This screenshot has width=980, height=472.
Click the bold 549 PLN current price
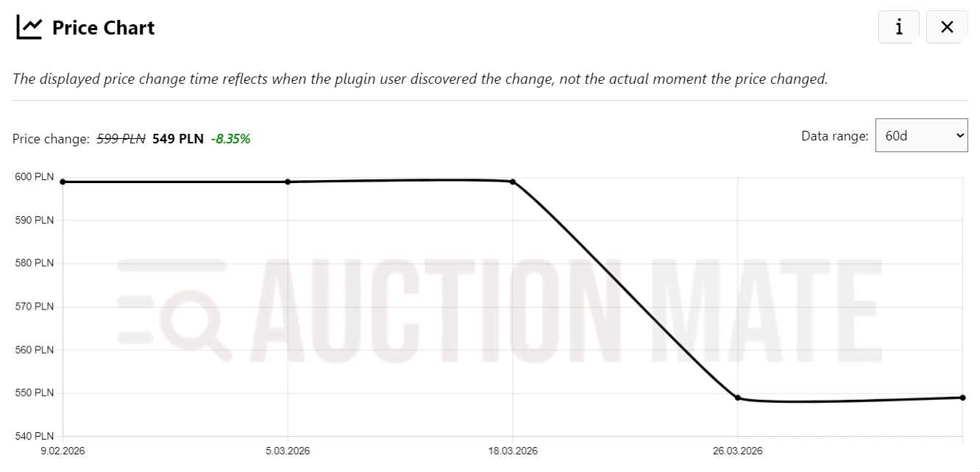(177, 138)
